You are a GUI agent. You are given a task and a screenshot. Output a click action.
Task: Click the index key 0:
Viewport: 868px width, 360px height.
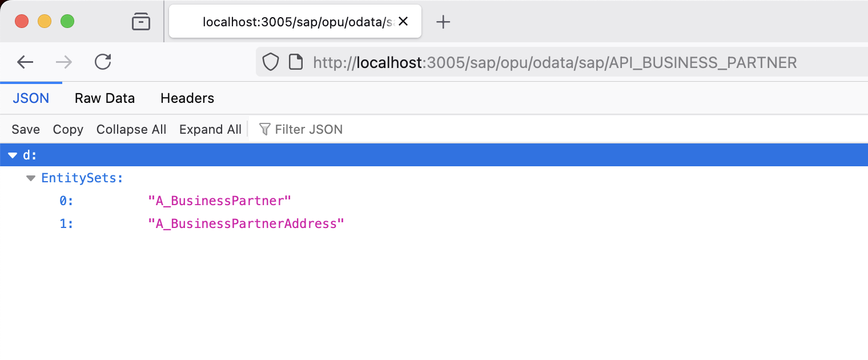(67, 201)
